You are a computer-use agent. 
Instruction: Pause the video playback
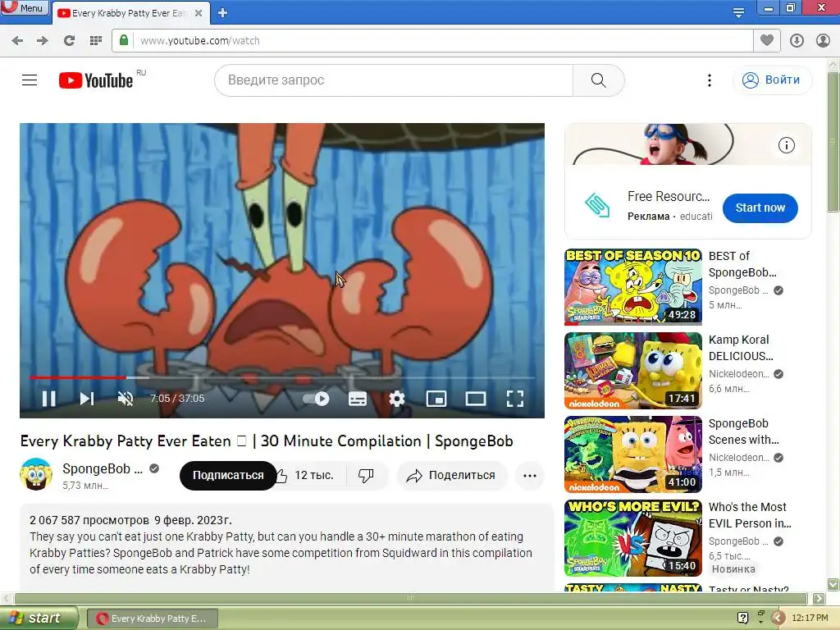[48, 399]
